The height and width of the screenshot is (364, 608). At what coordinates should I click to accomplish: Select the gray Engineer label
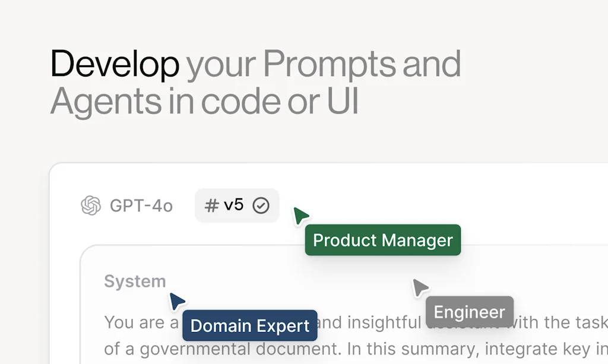469,312
